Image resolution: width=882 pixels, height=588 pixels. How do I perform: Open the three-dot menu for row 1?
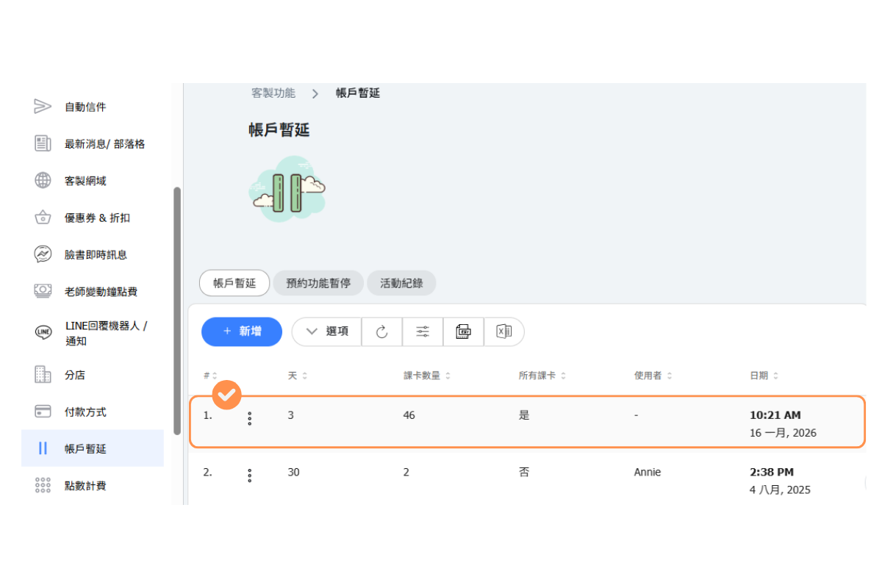tap(250, 418)
